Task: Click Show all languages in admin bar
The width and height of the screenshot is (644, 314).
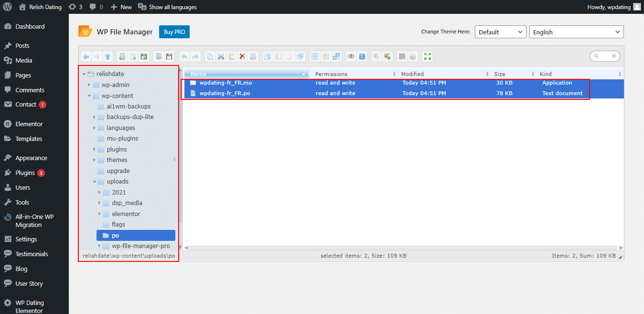Action: (x=167, y=7)
